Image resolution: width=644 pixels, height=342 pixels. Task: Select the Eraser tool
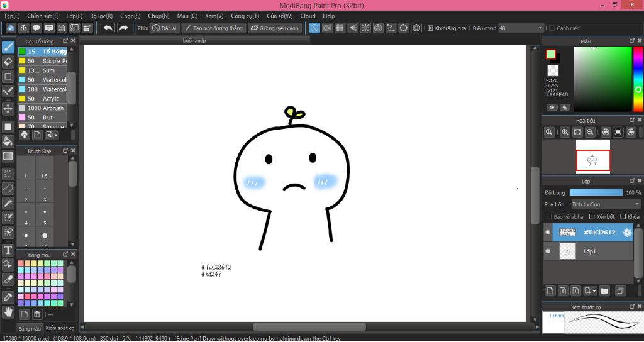click(8, 62)
